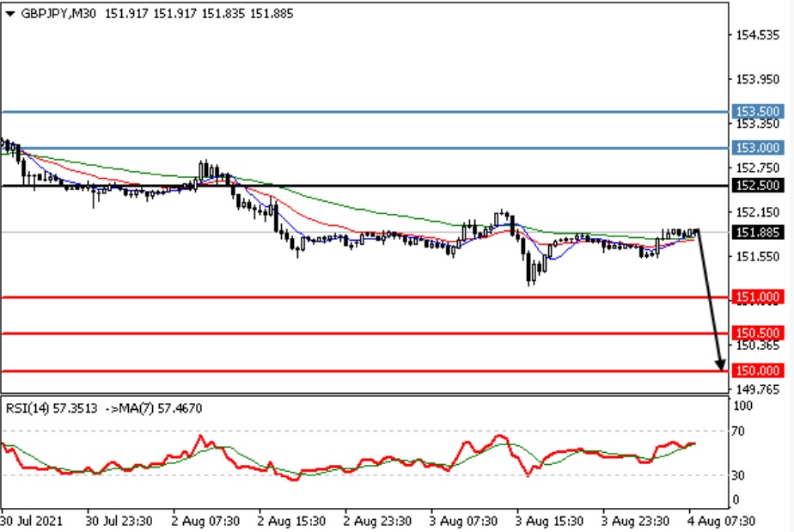The image size is (794, 532).
Task: Select the GBPJPY,M30 chart title text
Action: (x=58, y=14)
